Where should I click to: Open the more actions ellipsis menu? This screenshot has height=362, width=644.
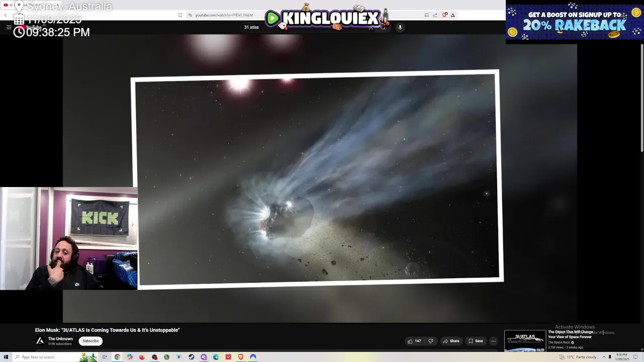click(x=494, y=341)
